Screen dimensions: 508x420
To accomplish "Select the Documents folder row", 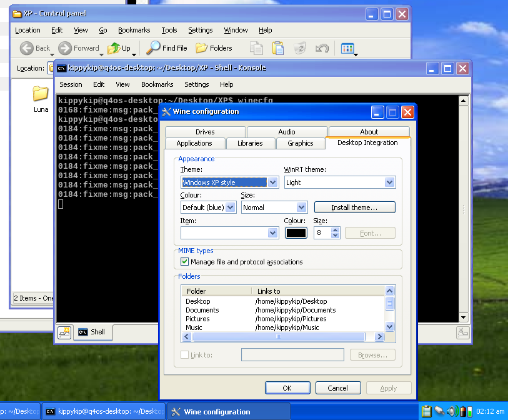I will (x=202, y=310).
